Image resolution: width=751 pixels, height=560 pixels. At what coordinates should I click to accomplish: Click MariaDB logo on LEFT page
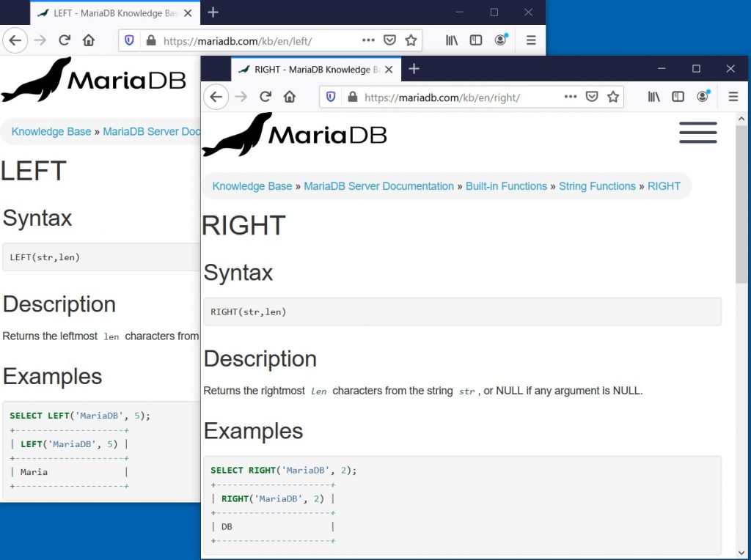(93, 79)
